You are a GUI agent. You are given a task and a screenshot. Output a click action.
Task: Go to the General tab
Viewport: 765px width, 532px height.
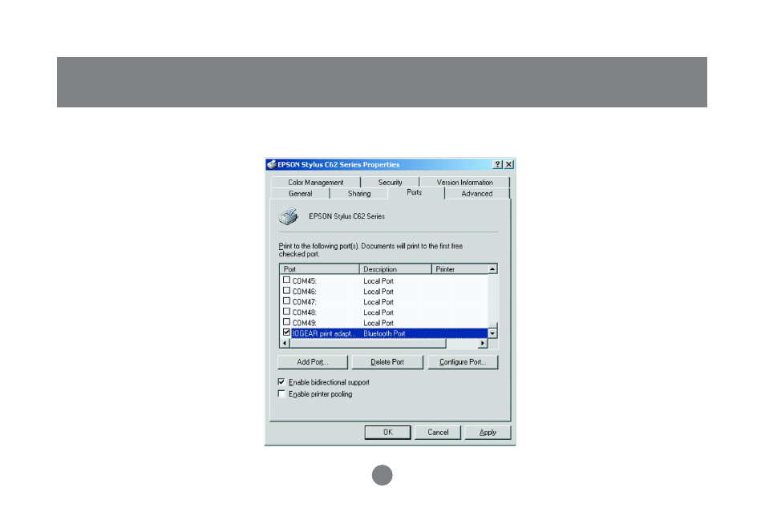tap(300, 194)
